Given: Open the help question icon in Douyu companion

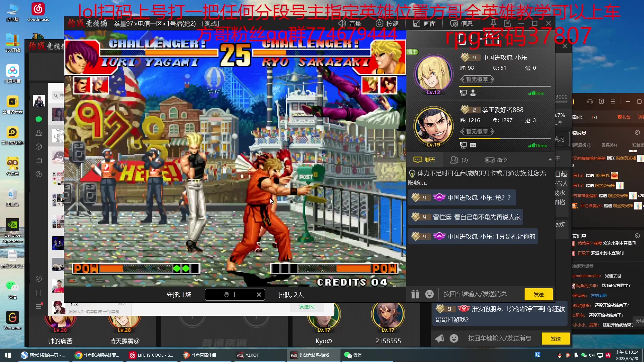Looking at the screenshot, I should 601,102.
